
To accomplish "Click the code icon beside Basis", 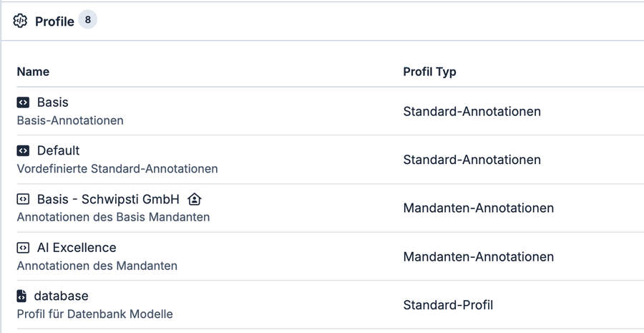I will pos(23,103).
